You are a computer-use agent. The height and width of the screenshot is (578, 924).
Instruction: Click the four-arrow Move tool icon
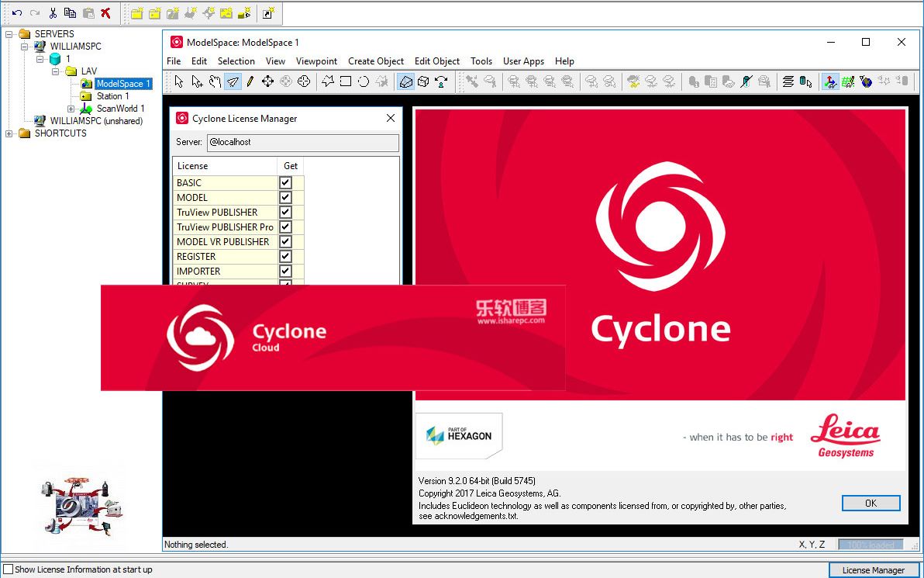(267, 81)
